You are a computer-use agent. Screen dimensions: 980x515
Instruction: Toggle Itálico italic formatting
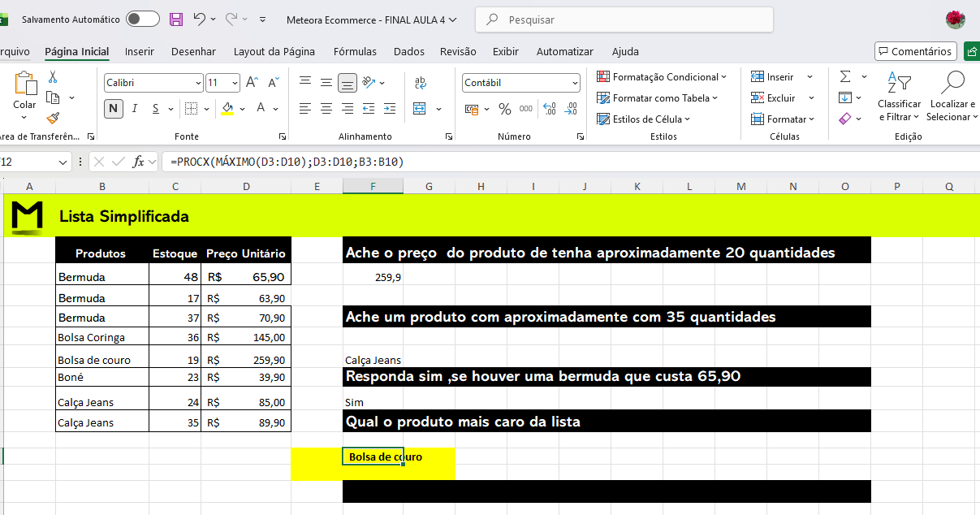pyautogui.click(x=135, y=108)
